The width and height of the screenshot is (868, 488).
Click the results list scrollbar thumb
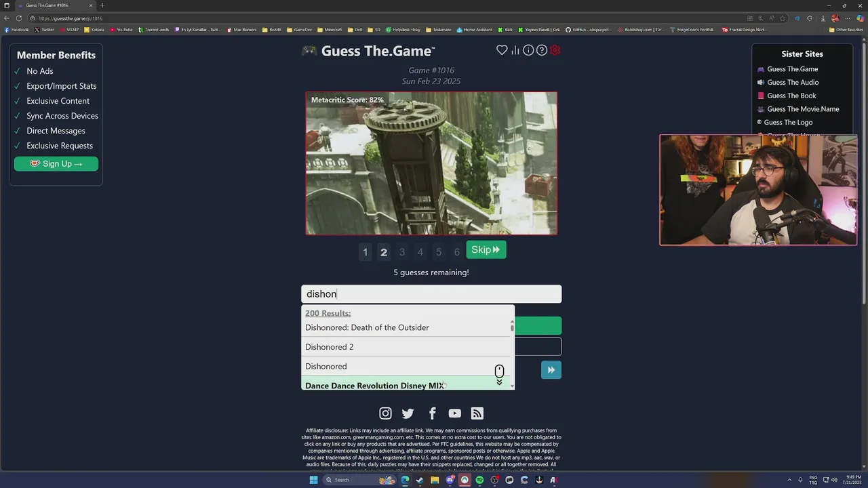click(512, 328)
